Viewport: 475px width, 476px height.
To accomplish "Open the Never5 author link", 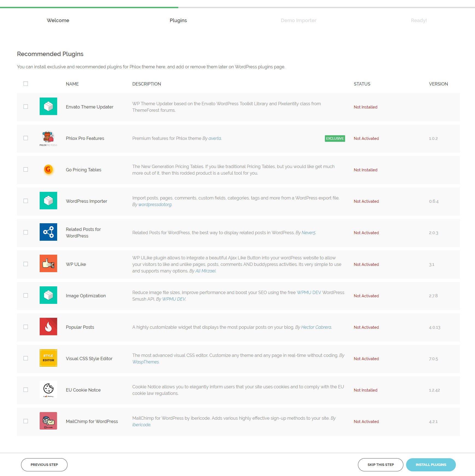I will (x=309, y=233).
